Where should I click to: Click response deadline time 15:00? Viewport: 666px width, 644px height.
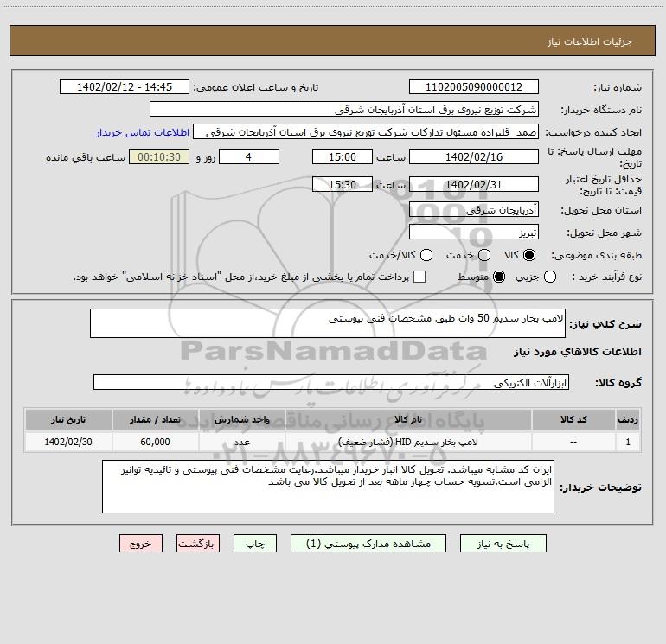343,157
